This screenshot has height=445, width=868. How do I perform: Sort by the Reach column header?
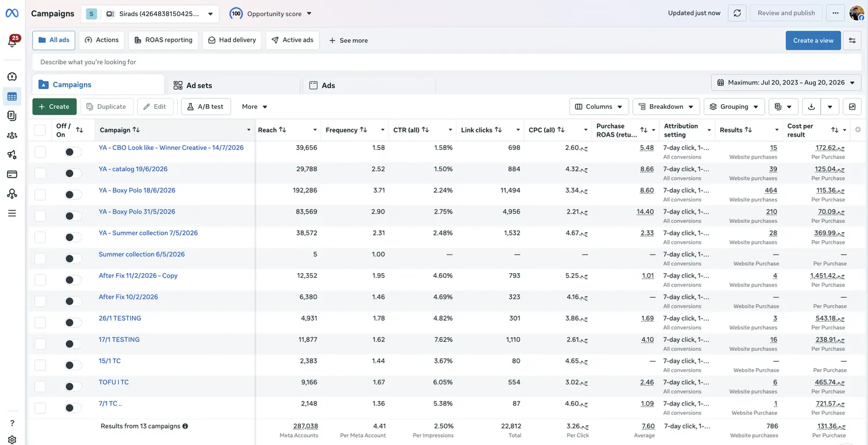[272, 130]
